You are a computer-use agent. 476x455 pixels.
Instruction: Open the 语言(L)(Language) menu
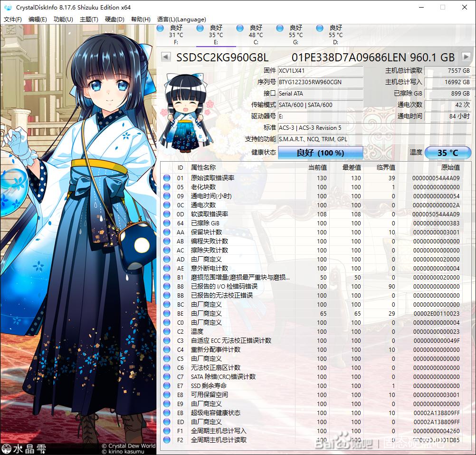(x=181, y=19)
